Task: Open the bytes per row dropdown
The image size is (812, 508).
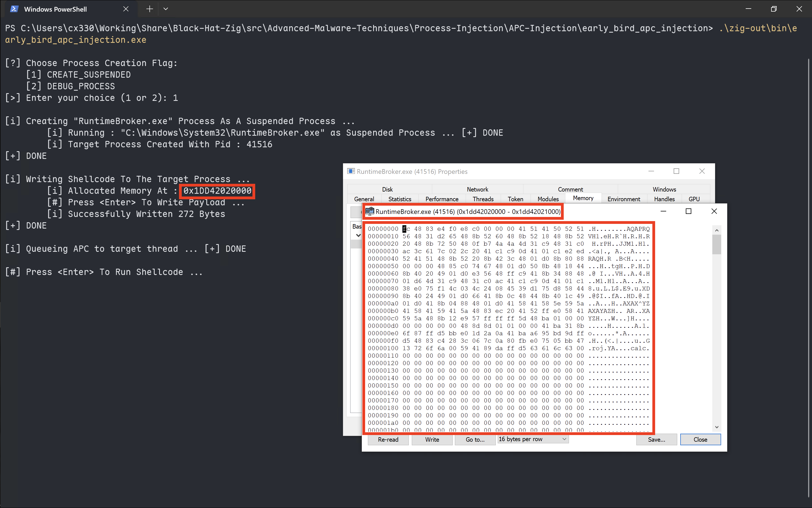Action: [x=533, y=439]
